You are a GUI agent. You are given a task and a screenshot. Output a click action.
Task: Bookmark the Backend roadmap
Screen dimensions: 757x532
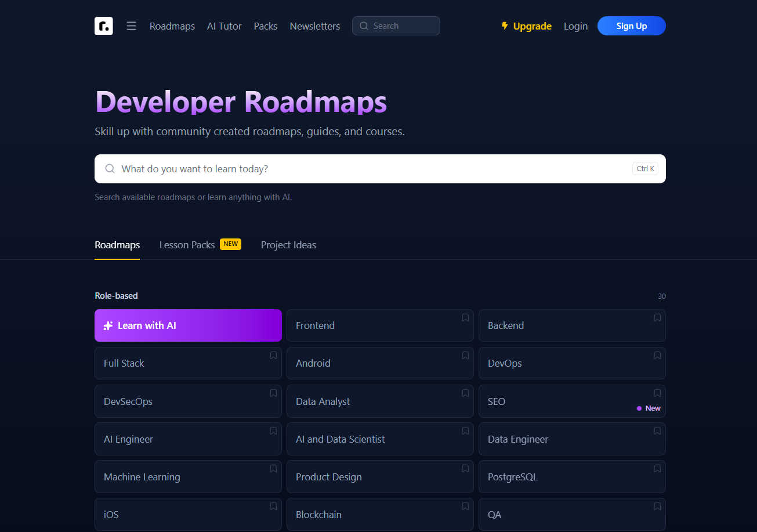pos(657,318)
